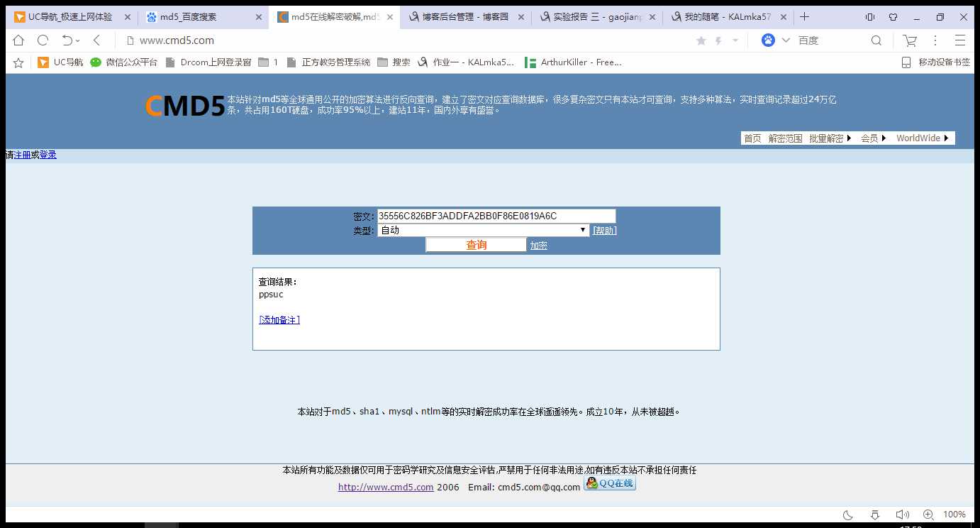
Task: Click the 查询 query button
Action: [477, 245]
